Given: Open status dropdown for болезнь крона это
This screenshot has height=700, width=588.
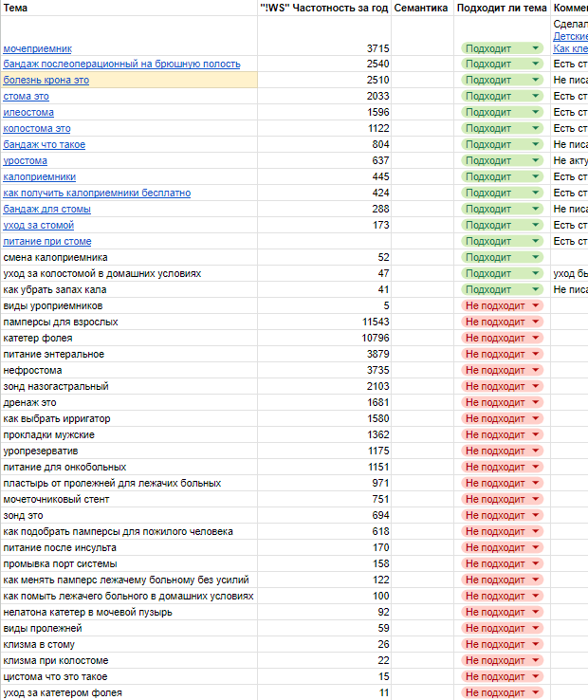Looking at the screenshot, I should [535, 80].
